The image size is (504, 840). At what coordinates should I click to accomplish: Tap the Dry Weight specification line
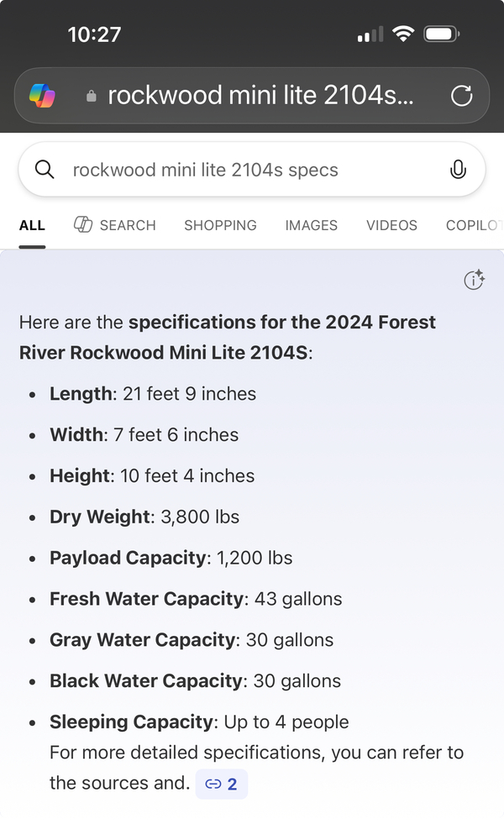144,517
